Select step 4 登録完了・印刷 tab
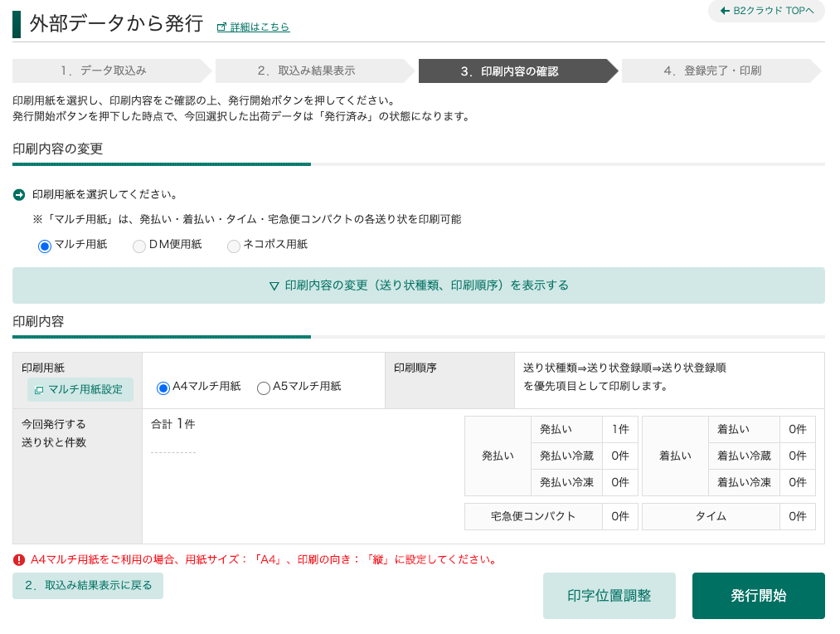Viewport: 840px width, 634px height. [x=721, y=71]
